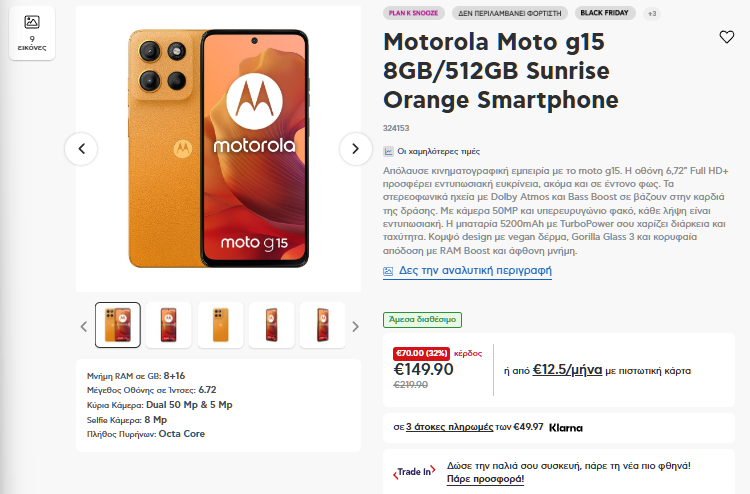The image size is (750, 494).
Task: Click the 'Πάρε προσφορά!' trade-in link
Action: 485,479
